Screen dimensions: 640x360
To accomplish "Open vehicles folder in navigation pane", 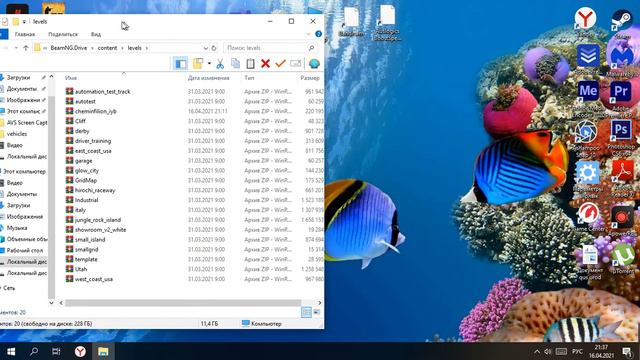I will point(17,133).
